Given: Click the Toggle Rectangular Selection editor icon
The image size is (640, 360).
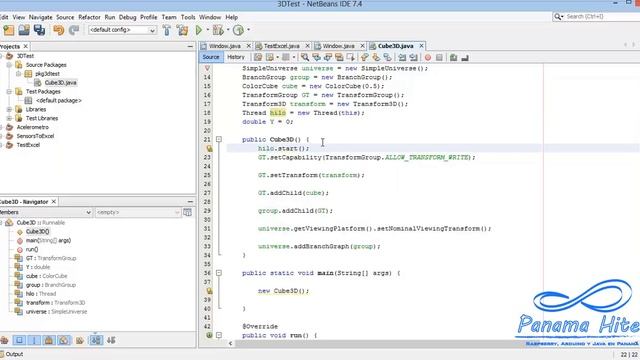Looking at the screenshot, I should pyautogui.click(x=350, y=58).
